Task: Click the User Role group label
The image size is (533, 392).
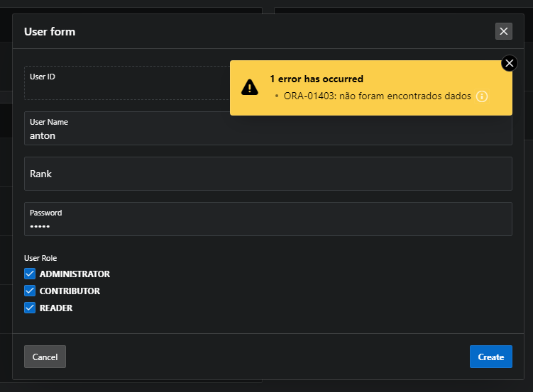Action: 40,258
